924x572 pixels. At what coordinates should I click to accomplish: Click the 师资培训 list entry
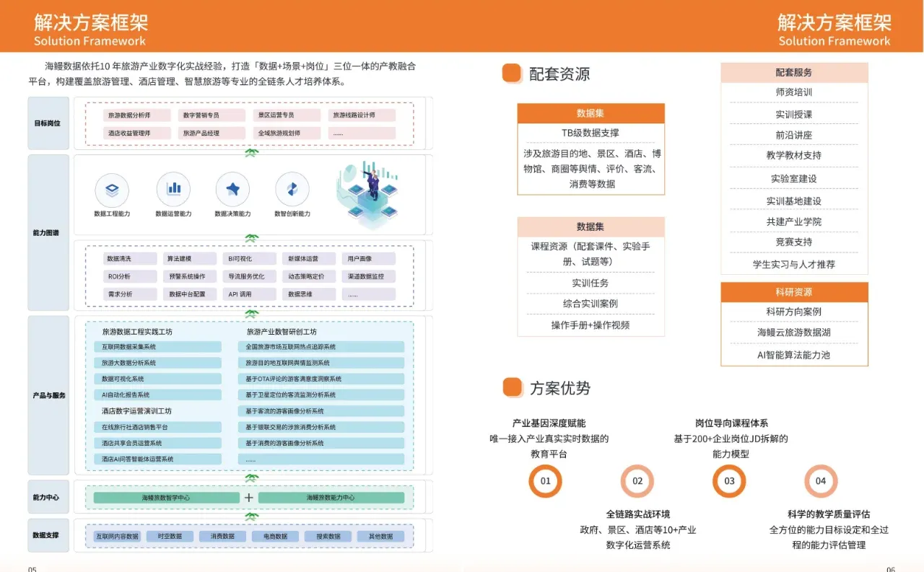pos(794,92)
